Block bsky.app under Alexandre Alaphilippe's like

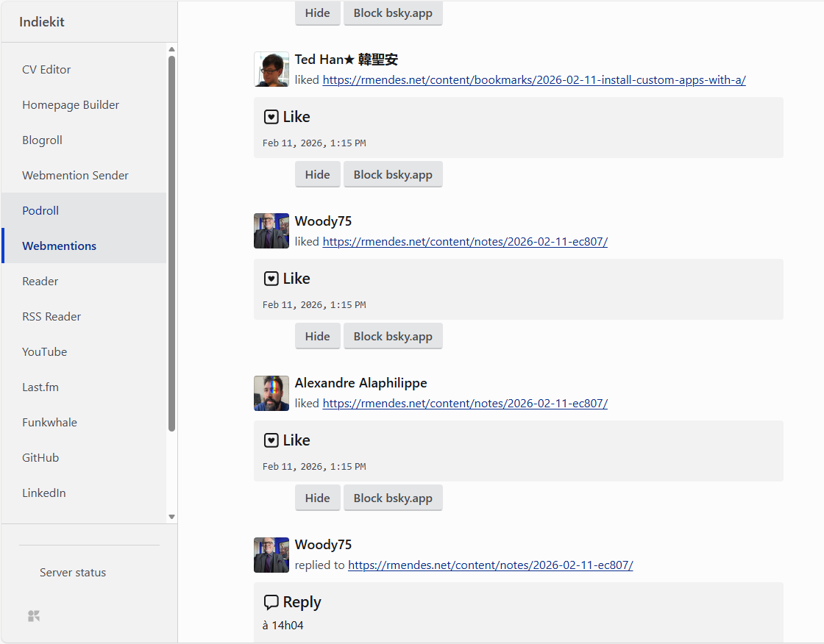[x=393, y=498]
